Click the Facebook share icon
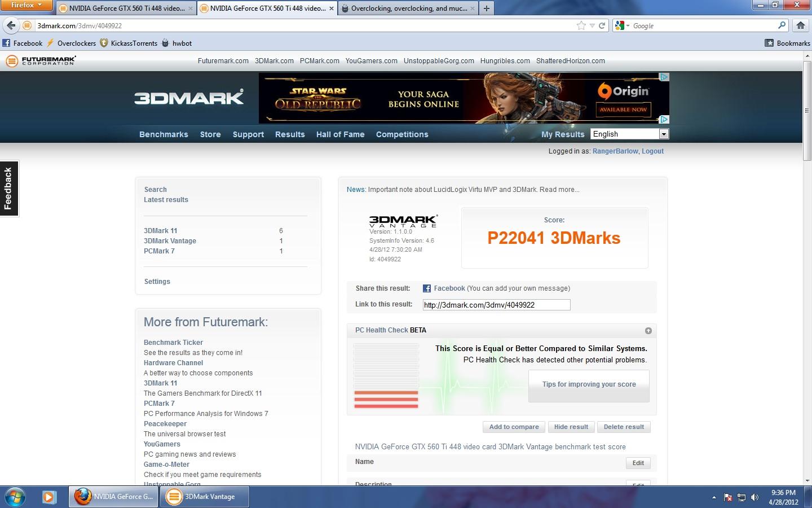This screenshot has height=508, width=812. click(427, 288)
